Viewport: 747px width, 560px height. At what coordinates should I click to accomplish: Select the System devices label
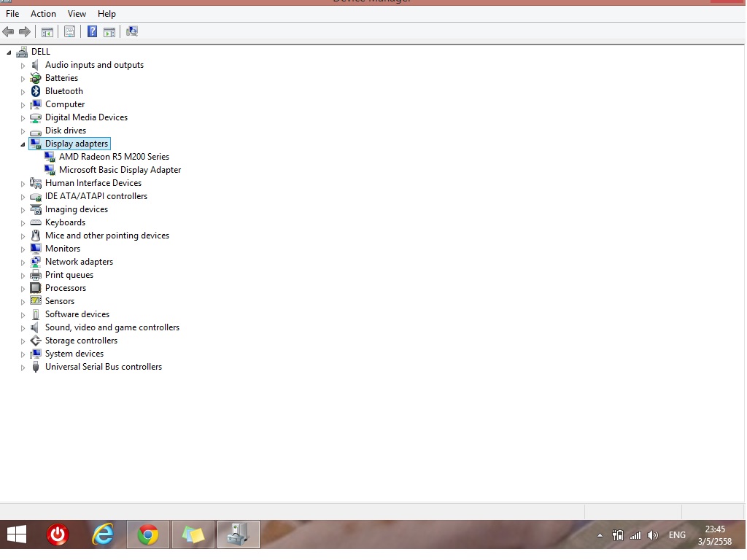pos(74,354)
